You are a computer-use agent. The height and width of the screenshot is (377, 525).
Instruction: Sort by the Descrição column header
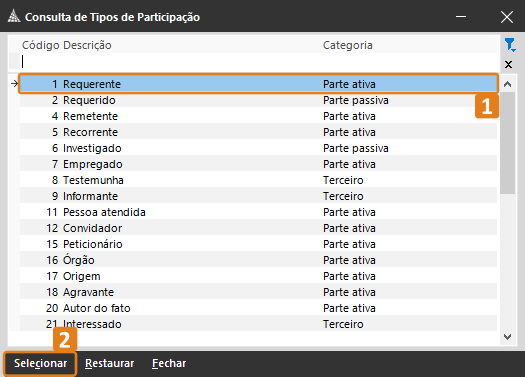click(87, 45)
